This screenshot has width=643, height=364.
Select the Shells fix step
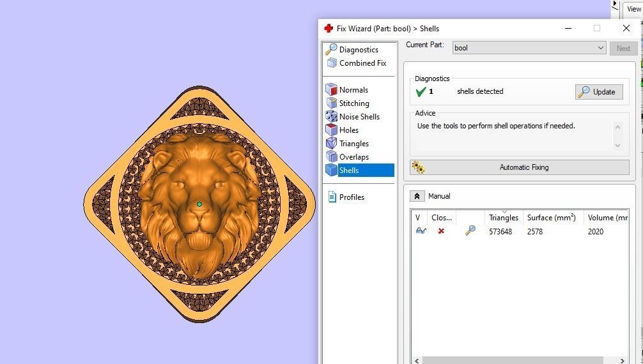point(359,170)
